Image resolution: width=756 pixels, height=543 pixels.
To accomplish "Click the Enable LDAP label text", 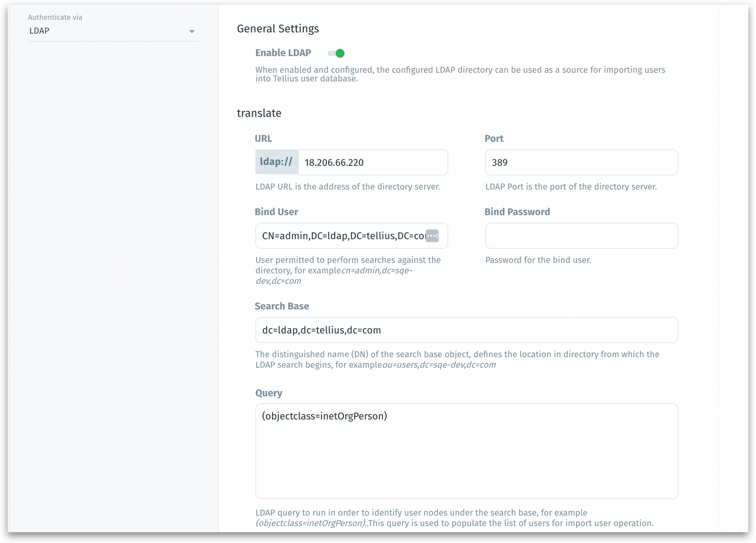I will (283, 53).
